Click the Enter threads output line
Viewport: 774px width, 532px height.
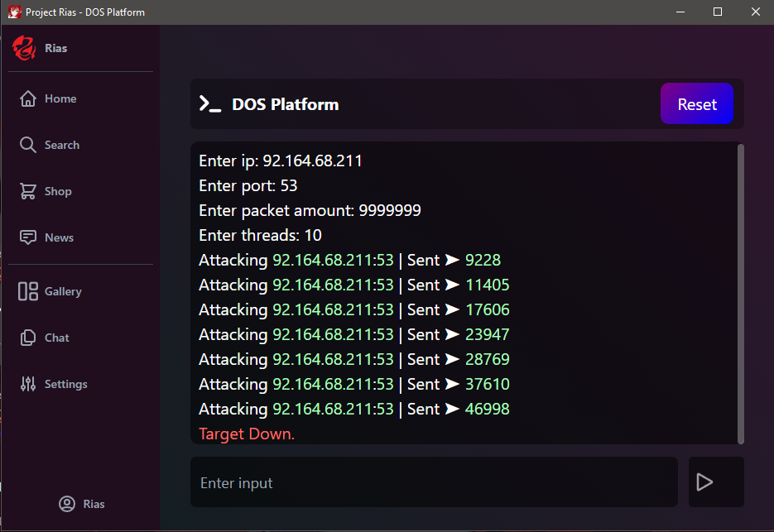pyautogui.click(x=260, y=235)
